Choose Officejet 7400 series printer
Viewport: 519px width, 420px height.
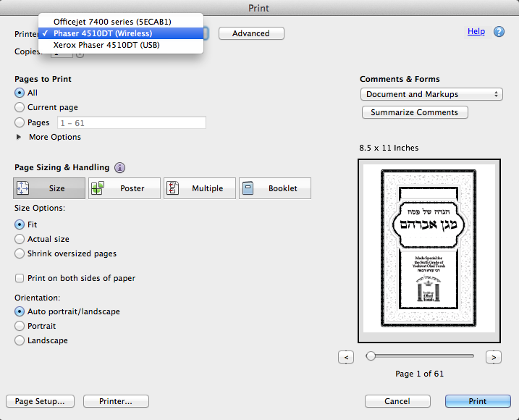pos(121,22)
